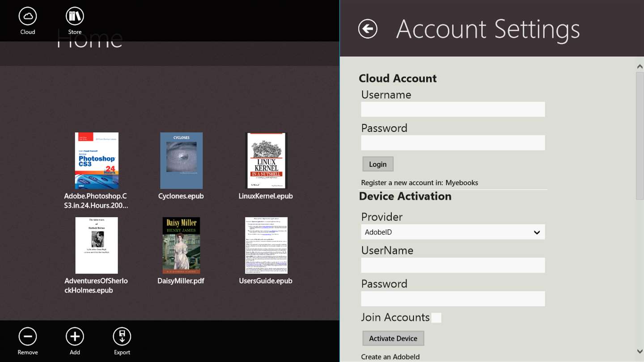The image size is (644, 362).
Task: Open the Store icon in top bar
Action: click(75, 17)
